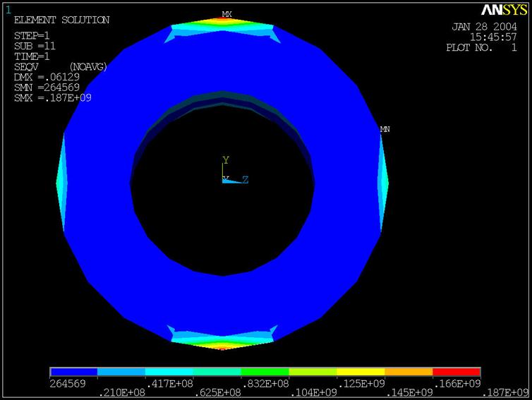
Task: Click the 15:45:57 timestamp
Action: coord(493,37)
